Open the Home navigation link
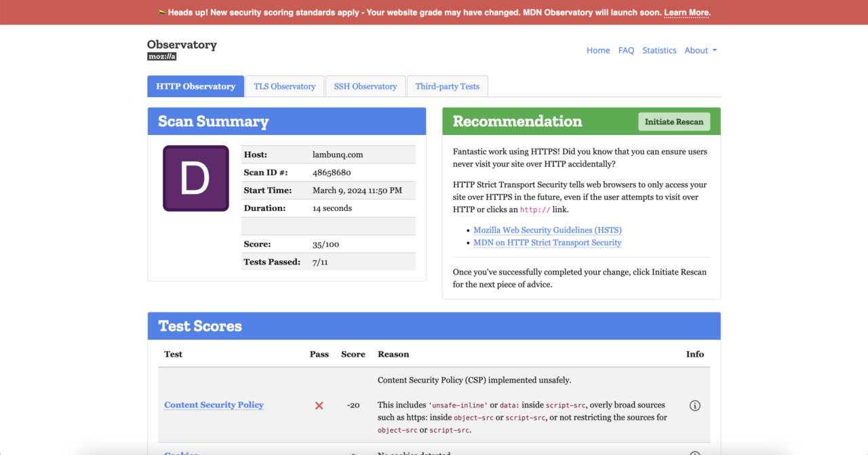Viewport: 868px width, 455px height. [598, 50]
